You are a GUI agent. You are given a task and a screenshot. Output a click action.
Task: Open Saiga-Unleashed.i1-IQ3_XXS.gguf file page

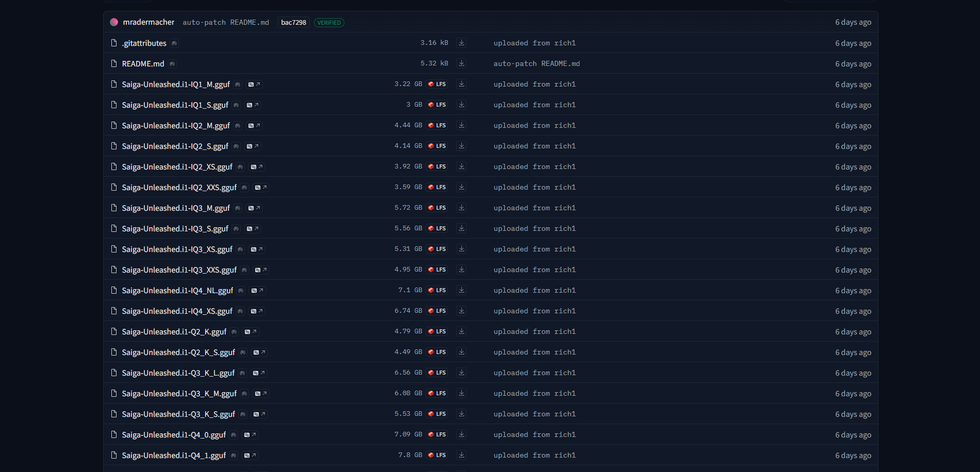(179, 270)
